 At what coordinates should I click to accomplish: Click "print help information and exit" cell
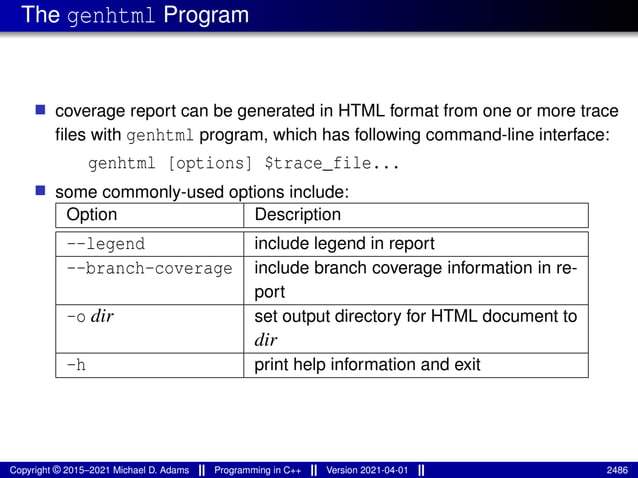[x=416, y=365]
